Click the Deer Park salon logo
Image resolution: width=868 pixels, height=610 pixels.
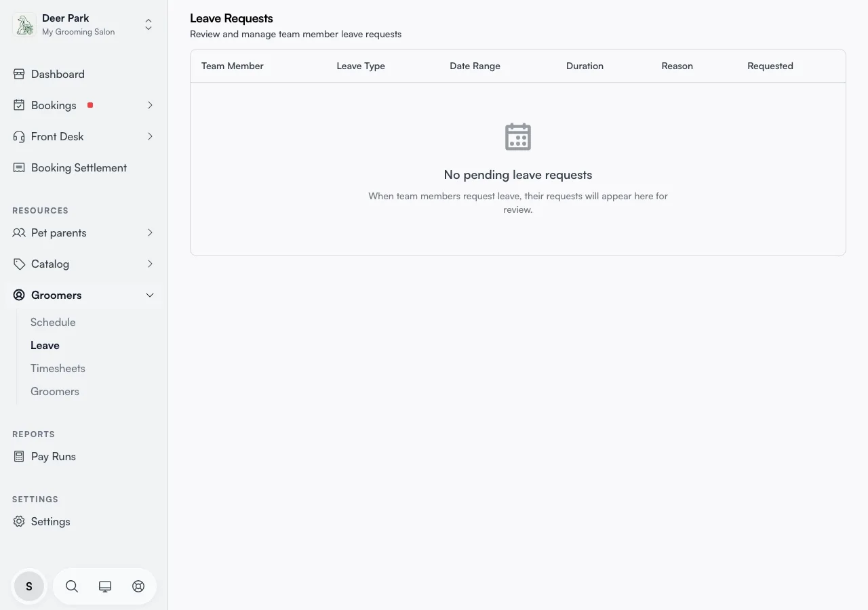click(24, 25)
